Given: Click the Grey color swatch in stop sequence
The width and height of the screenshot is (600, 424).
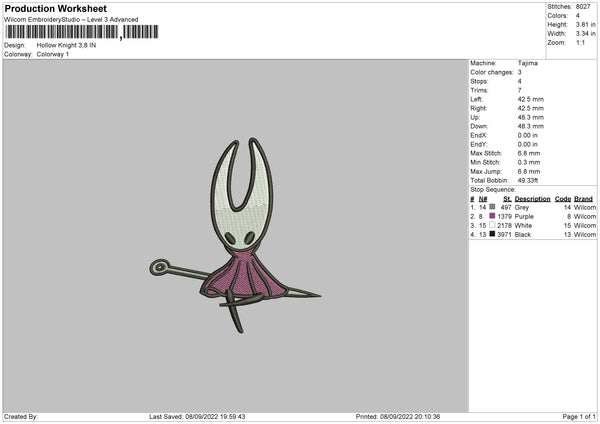Looking at the screenshot, I should (492, 207).
